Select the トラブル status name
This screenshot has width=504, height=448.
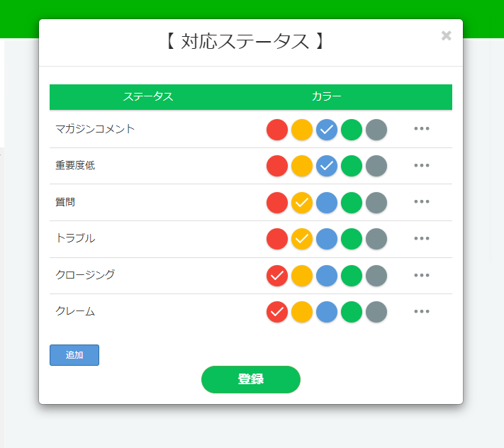pos(75,238)
